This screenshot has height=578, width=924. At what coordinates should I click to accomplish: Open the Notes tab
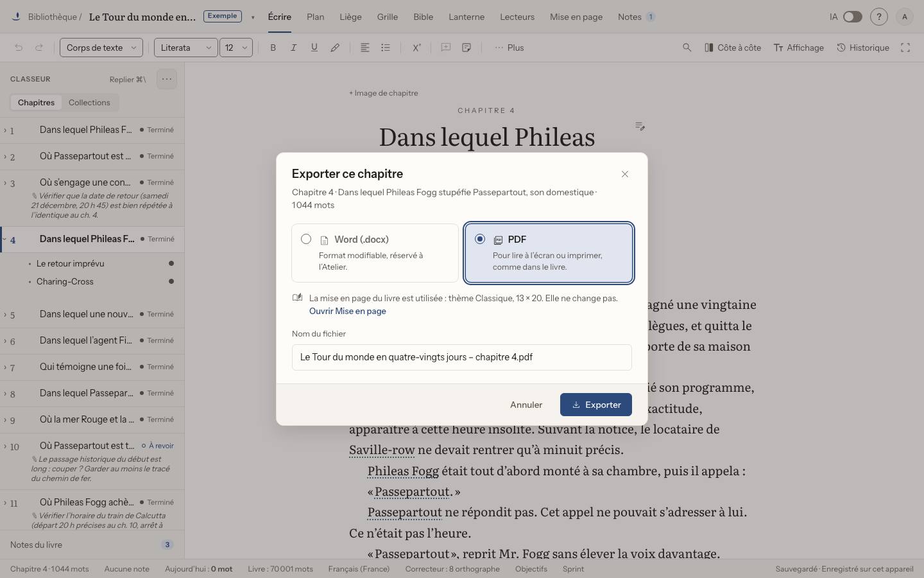(637, 17)
